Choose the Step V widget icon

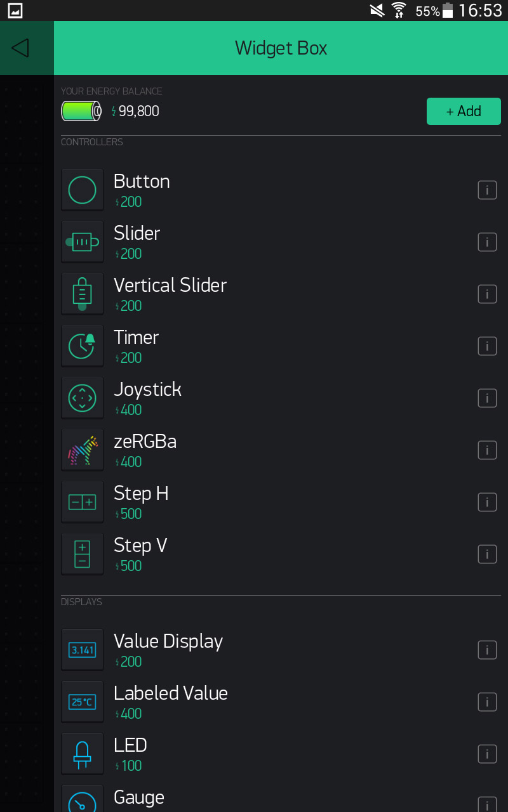(x=82, y=554)
